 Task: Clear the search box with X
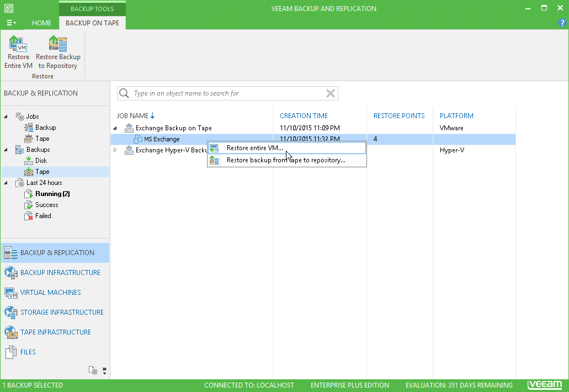(x=330, y=93)
